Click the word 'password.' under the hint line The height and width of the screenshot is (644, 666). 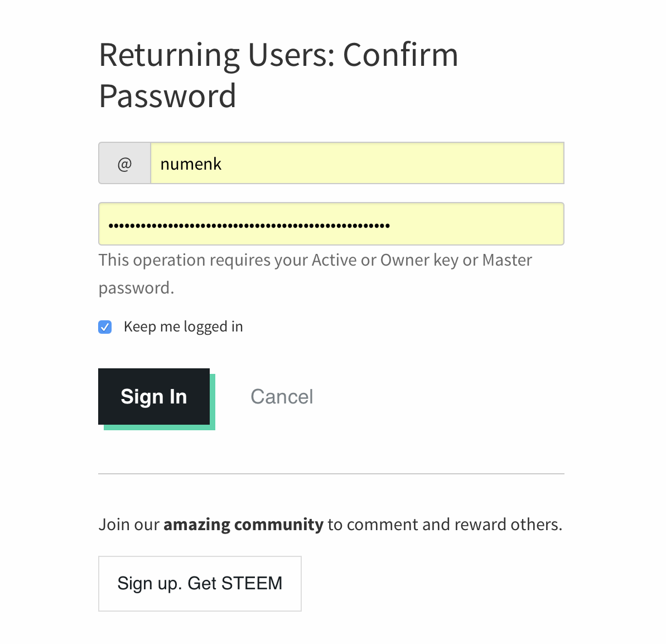pos(136,288)
